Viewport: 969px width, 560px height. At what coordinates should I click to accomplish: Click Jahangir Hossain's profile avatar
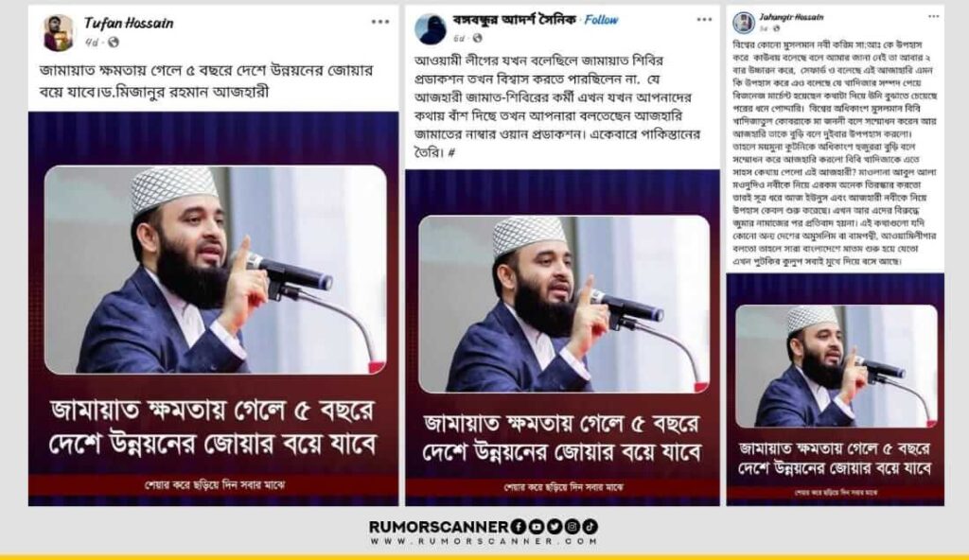click(744, 23)
